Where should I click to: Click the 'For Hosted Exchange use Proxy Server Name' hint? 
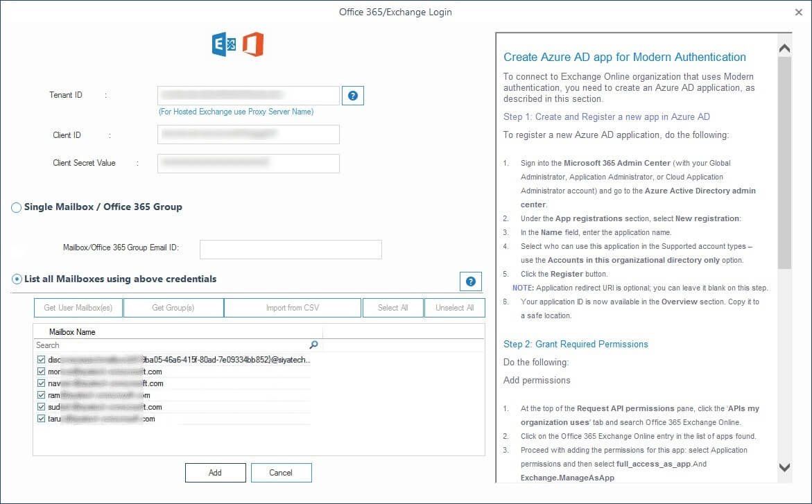pyautogui.click(x=236, y=112)
